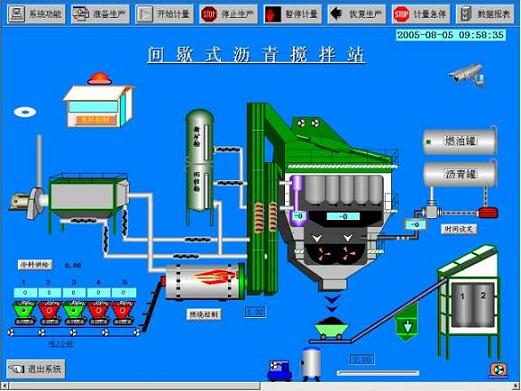Viewport: 521px width, 391px height.
Task: Click the red alarm beacon above the control house
Action: click(99, 78)
